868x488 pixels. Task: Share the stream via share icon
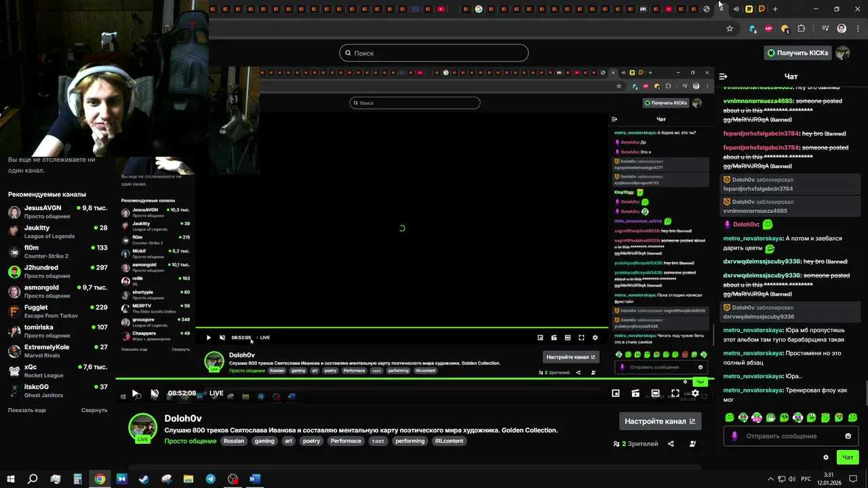pyautogui.click(x=671, y=444)
